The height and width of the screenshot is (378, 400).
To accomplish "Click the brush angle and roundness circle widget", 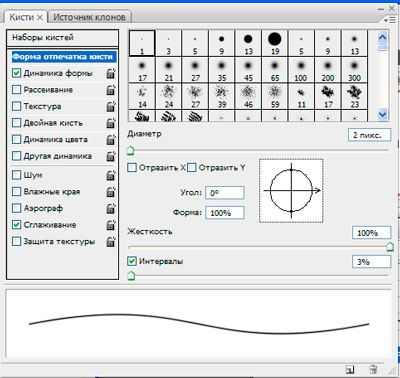I will coord(291,191).
